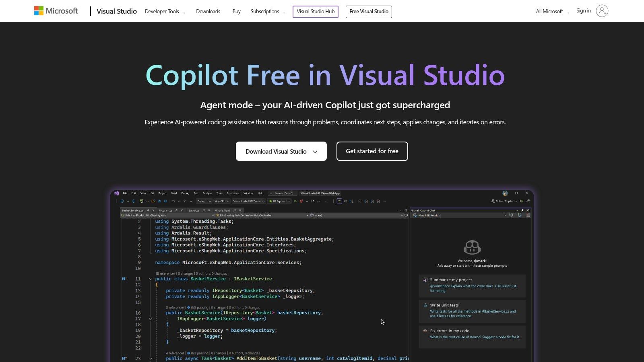Click the first bookmark icon in IDE toolbar
Viewport: 644px width, 362px height.
(360, 201)
